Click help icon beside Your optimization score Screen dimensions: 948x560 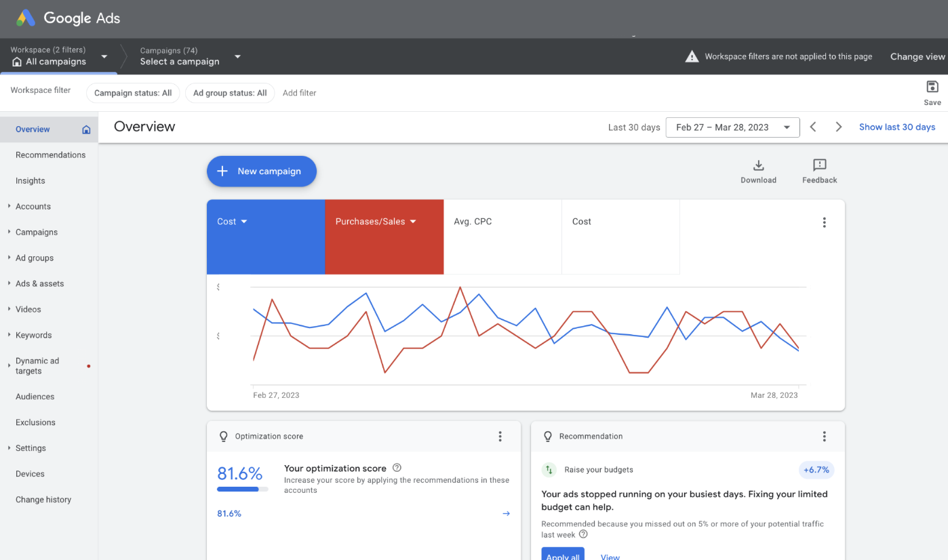pyautogui.click(x=397, y=468)
